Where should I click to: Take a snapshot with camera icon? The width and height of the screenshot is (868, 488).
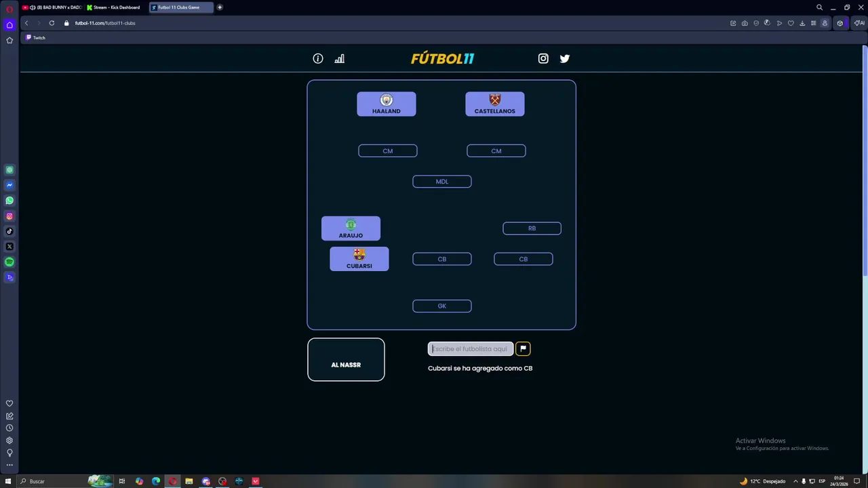[745, 23]
